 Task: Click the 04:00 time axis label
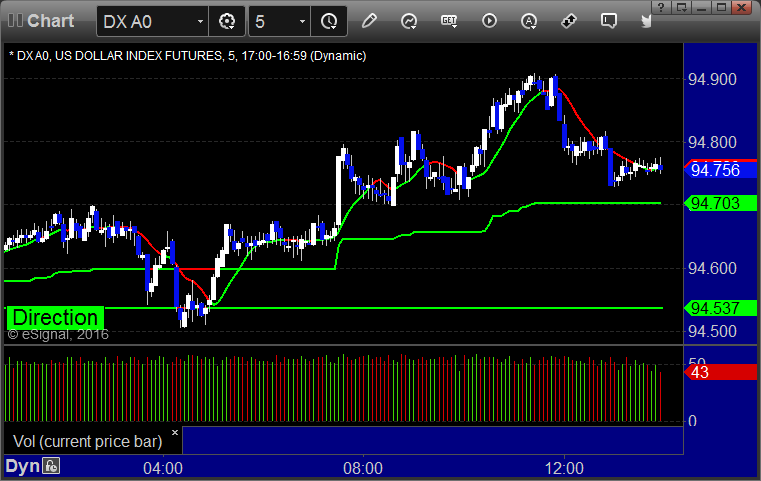click(x=163, y=468)
